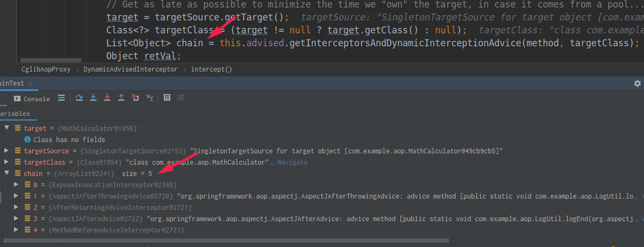
Task: Click the Show Execution Point icon
Action: 61,98
